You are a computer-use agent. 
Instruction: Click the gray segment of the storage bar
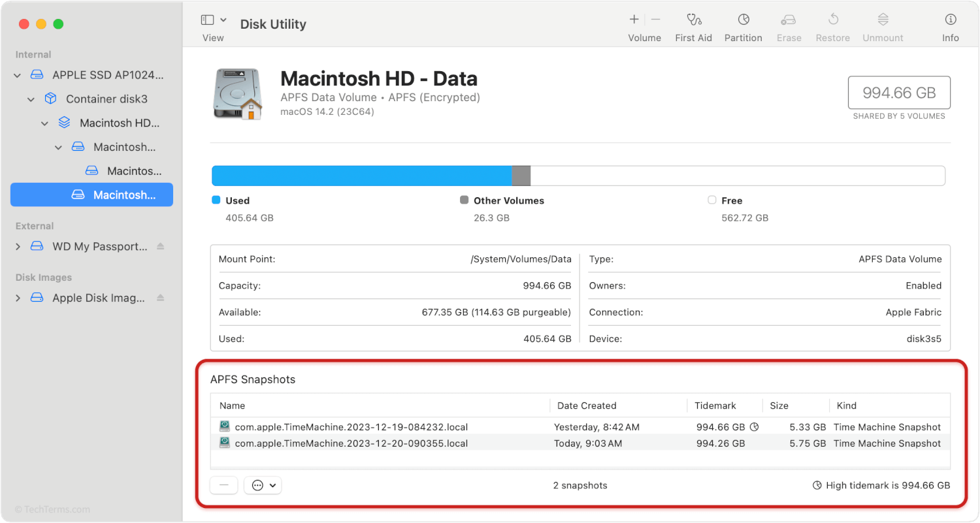pos(521,176)
